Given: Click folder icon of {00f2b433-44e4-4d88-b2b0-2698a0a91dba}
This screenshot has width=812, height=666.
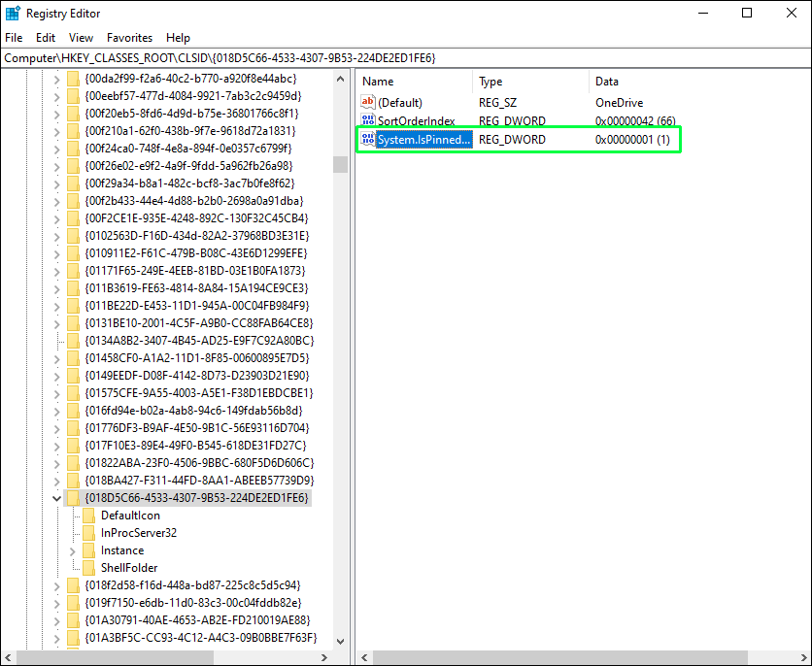Looking at the screenshot, I should point(73,201).
